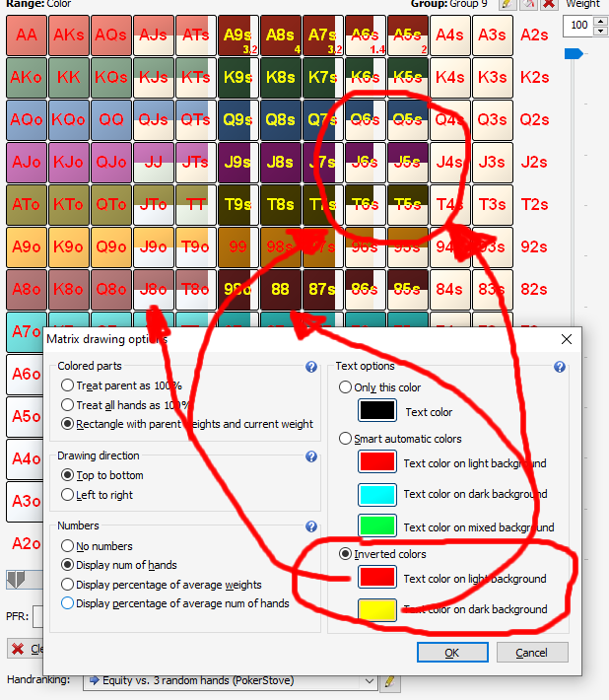Select the A9o hand cell
This screenshot has height=700, width=609.
point(27,247)
